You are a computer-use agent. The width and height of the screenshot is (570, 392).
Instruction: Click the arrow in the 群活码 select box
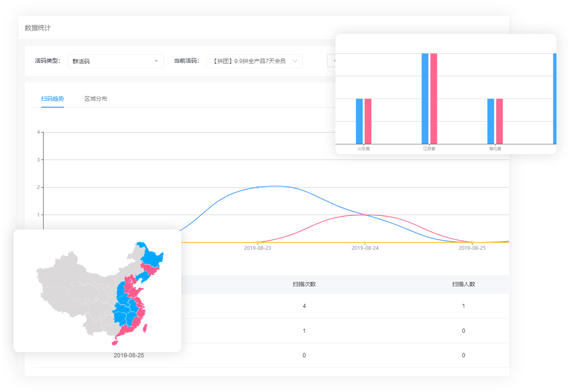pyautogui.click(x=156, y=61)
